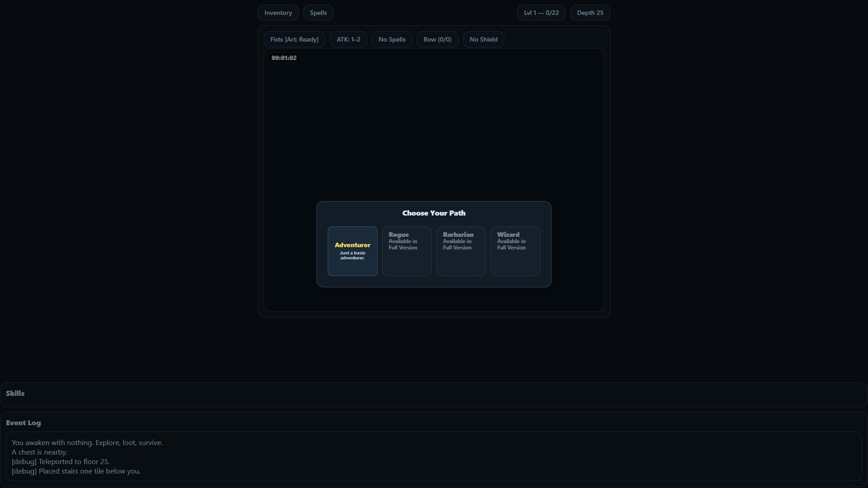Click the No Spells status pill
Viewport: 868px width, 488px height.
[392, 39]
